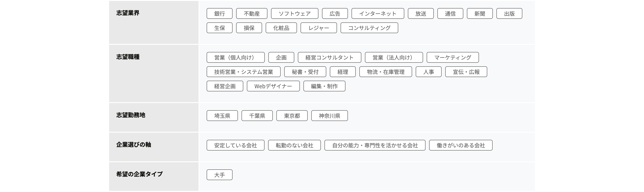Click the コンサルティング industry tag
Viewport: 644px width, 192px height.
[369, 28]
